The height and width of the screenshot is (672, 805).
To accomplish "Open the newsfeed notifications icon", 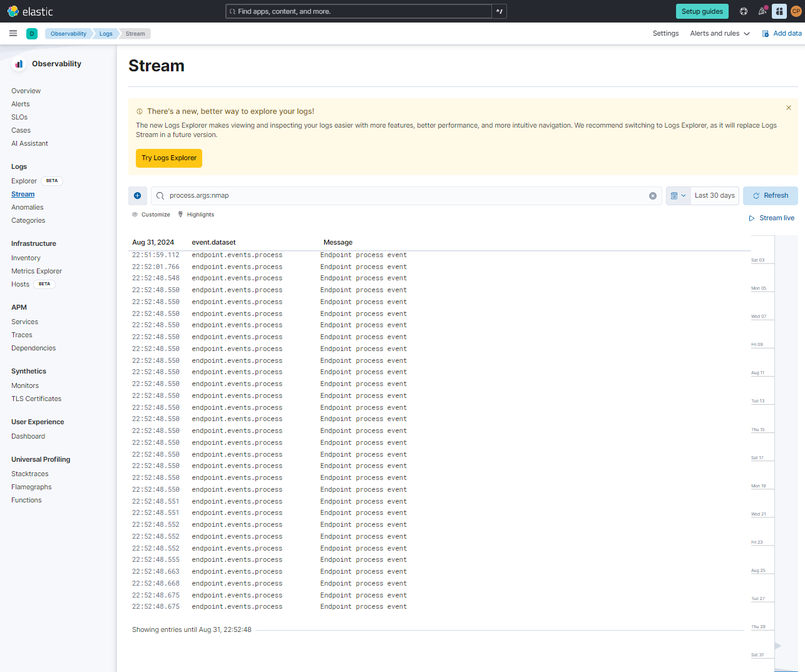I will pos(762,11).
